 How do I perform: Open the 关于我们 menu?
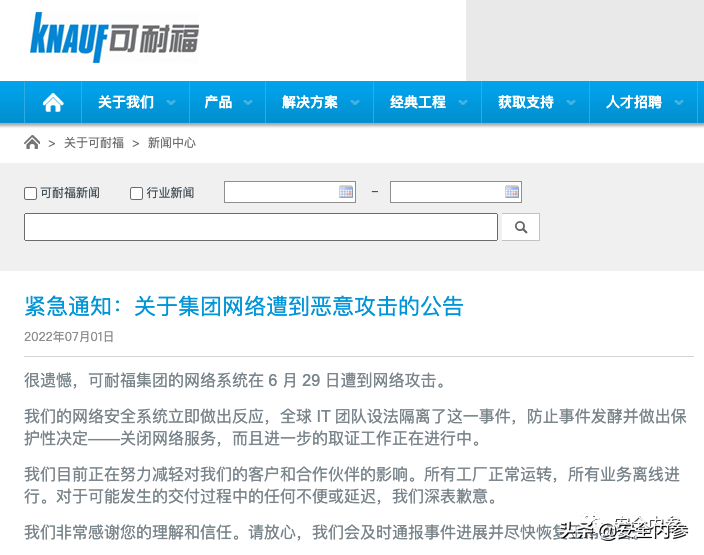126,102
